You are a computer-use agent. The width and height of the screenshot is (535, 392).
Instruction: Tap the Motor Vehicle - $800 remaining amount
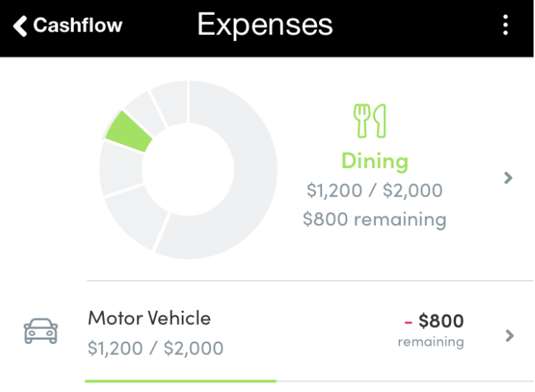click(435, 321)
